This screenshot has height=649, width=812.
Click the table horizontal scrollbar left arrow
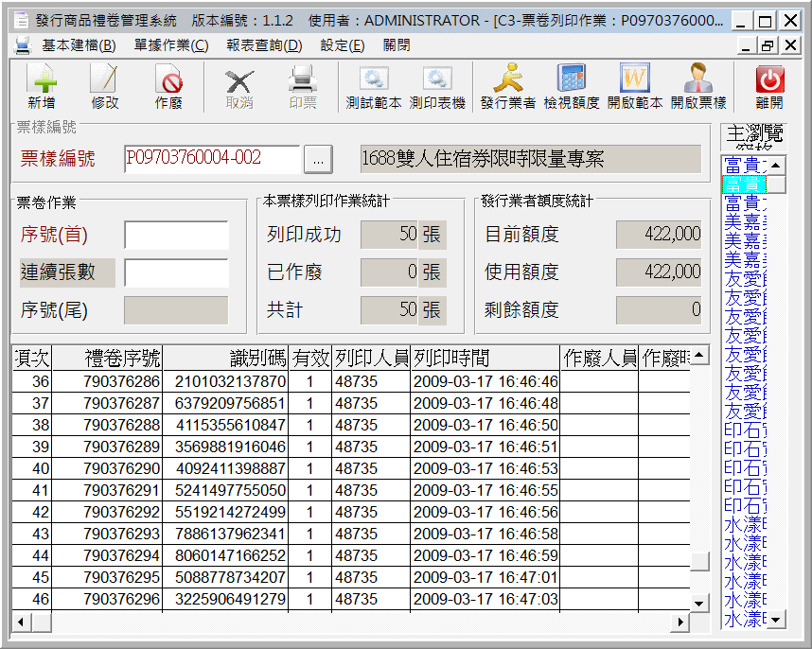pyautogui.click(x=21, y=622)
